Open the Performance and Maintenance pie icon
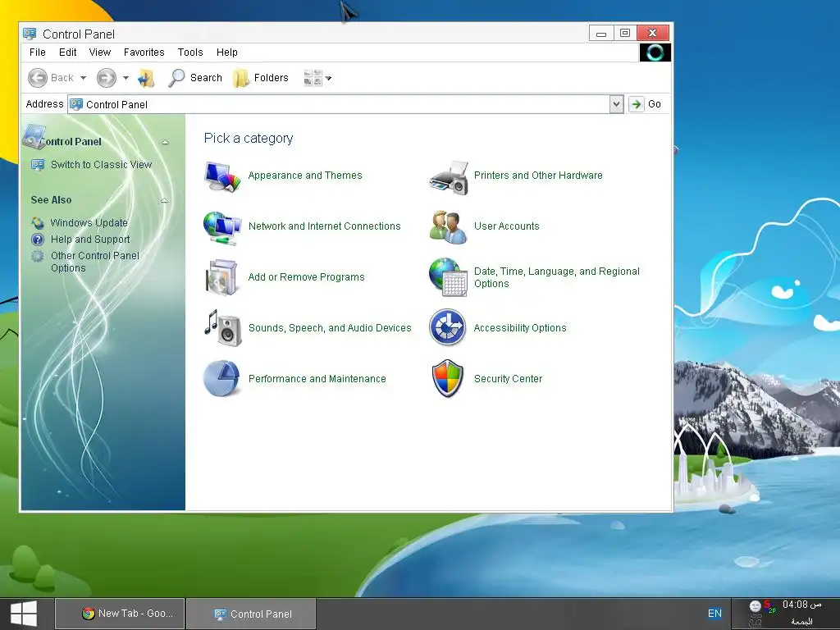Viewport: 840px width, 630px height. [221, 378]
